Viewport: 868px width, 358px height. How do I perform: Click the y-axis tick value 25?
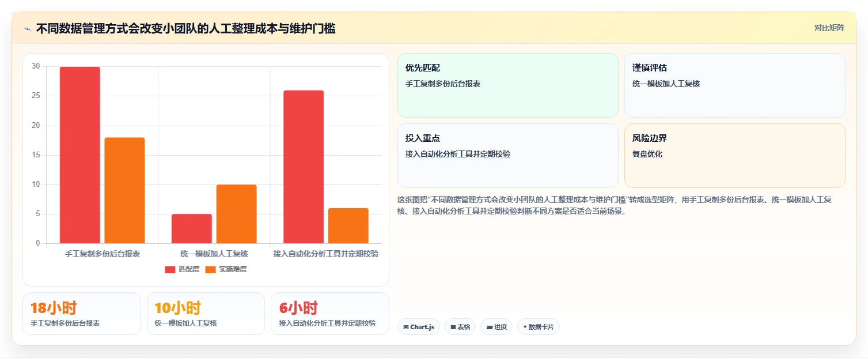pyautogui.click(x=36, y=96)
